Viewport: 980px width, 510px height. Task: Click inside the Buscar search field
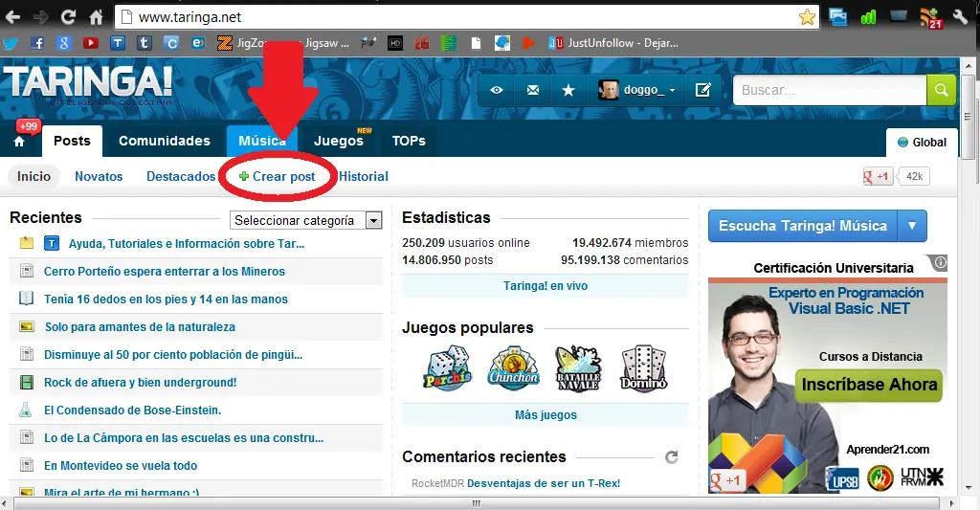pyautogui.click(x=830, y=90)
